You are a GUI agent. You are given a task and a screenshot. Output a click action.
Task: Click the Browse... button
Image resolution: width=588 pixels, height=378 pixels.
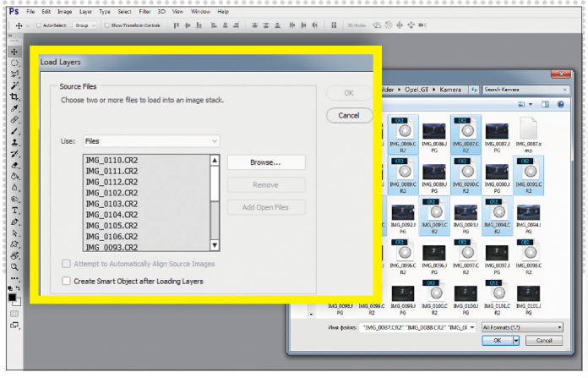[x=266, y=162]
